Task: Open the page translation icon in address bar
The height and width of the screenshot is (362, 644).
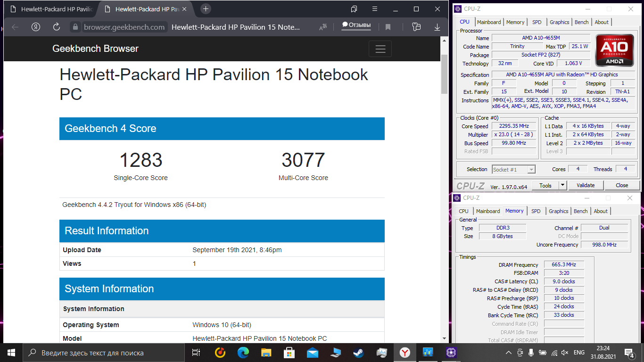Action: pyautogui.click(x=323, y=27)
